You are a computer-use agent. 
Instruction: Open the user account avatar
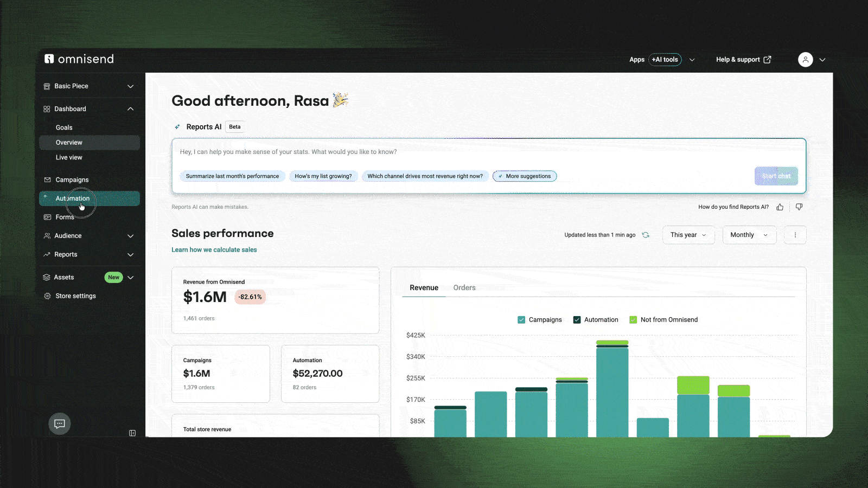(x=806, y=60)
